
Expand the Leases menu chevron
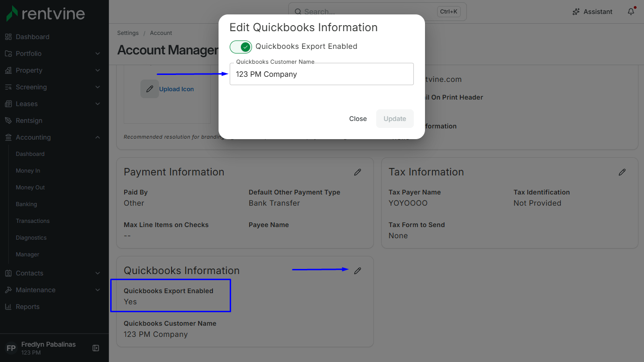pyautogui.click(x=98, y=104)
